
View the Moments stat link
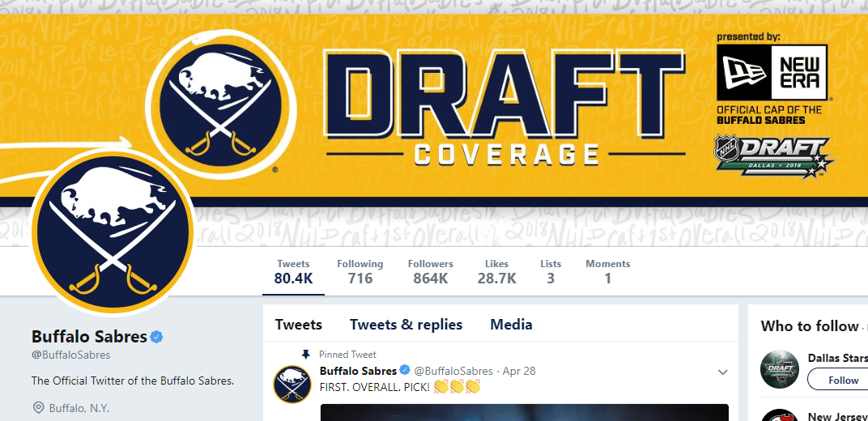pyautogui.click(x=608, y=271)
